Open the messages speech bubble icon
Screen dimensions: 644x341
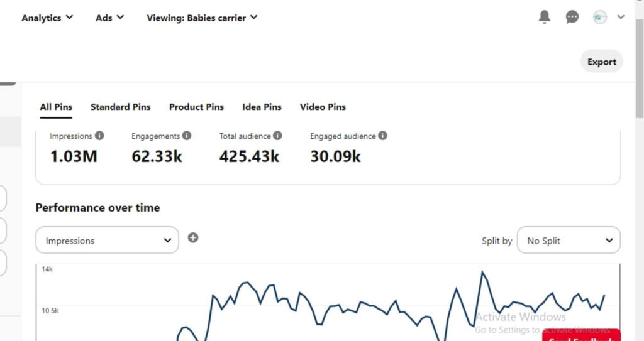572,18
